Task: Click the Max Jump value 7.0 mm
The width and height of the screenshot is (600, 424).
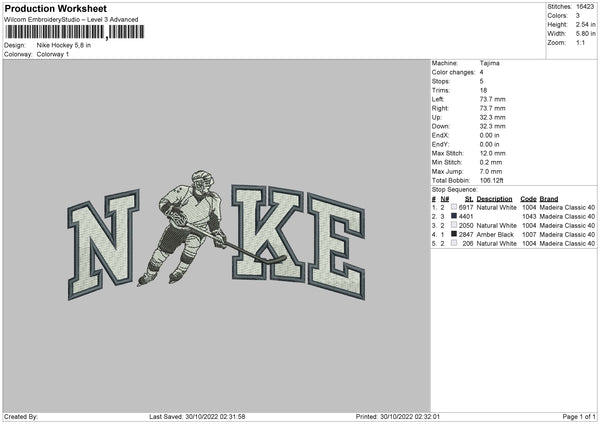Action: tap(491, 171)
